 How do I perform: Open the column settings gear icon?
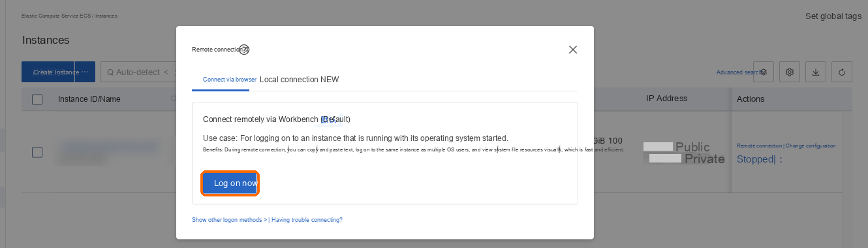[790, 72]
